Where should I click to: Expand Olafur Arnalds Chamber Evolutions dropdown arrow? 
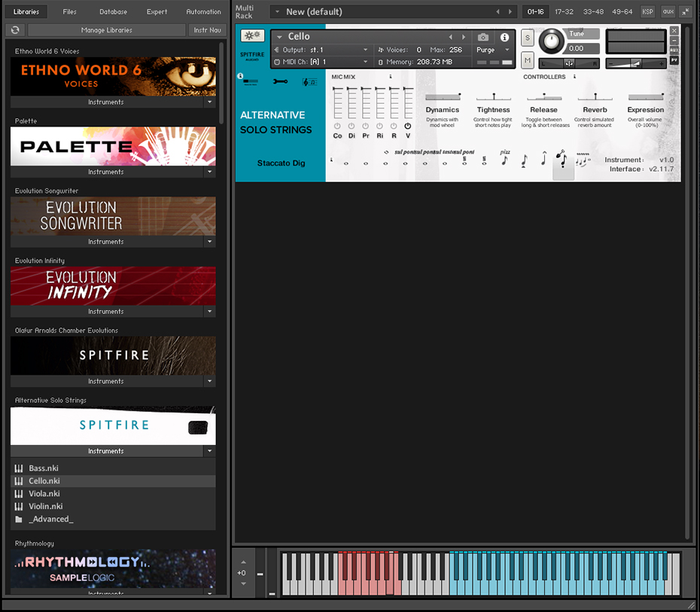click(x=210, y=381)
